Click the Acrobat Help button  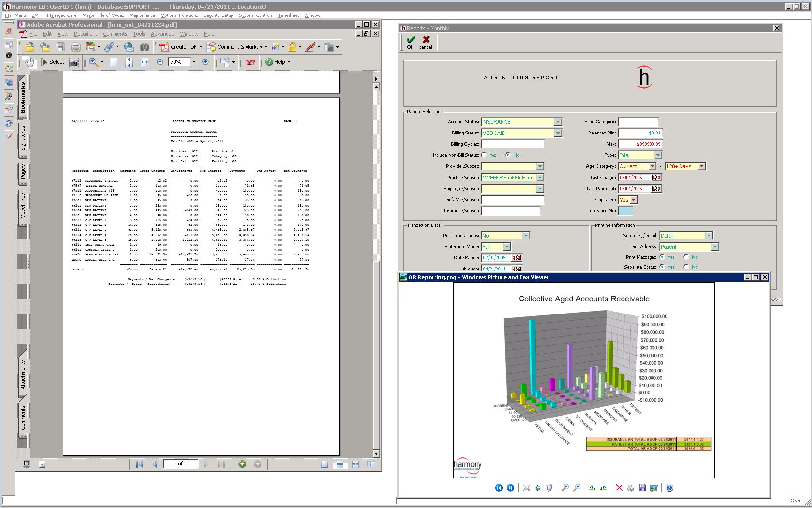click(x=278, y=62)
